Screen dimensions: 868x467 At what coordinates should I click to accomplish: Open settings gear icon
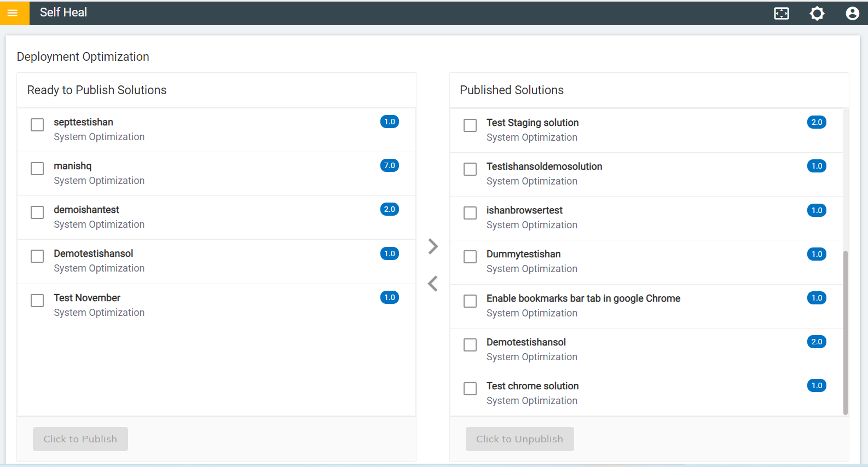pos(817,13)
